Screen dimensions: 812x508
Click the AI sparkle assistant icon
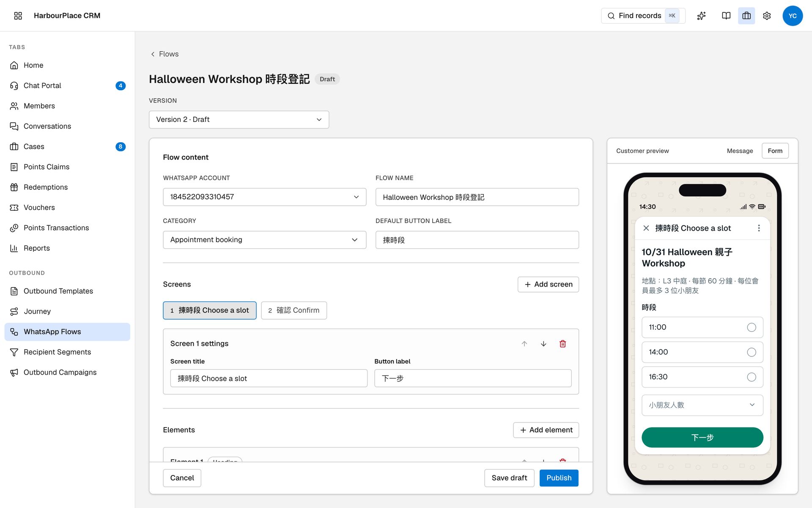point(702,16)
